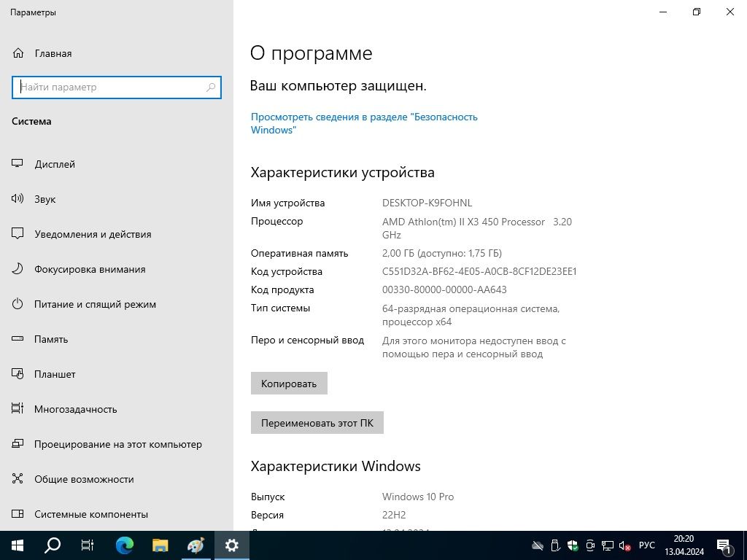Select Питание и спящий режим
Viewport: 747px width, 560px height.
click(95, 304)
